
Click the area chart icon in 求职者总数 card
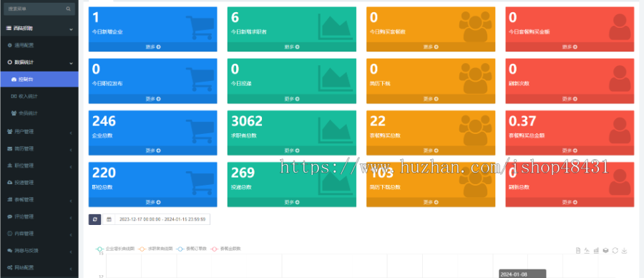pyautogui.click(x=336, y=130)
